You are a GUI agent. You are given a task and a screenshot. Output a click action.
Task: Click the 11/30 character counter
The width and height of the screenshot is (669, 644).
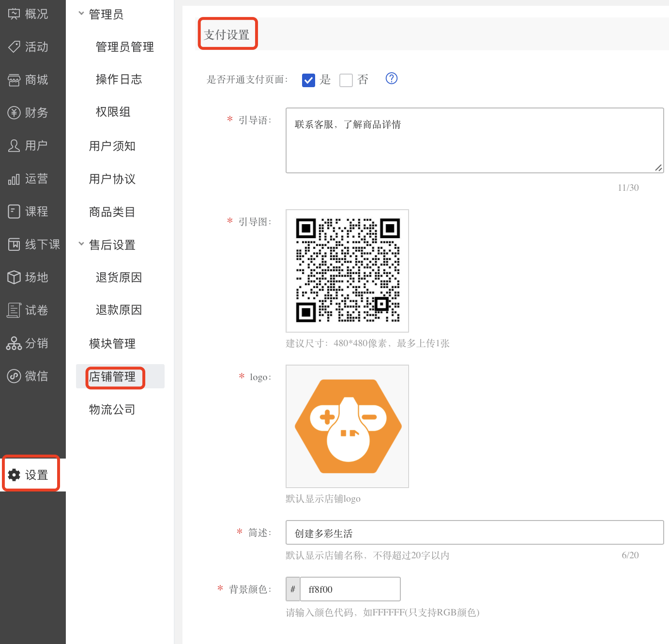pyautogui.click(x=628, y=187)
